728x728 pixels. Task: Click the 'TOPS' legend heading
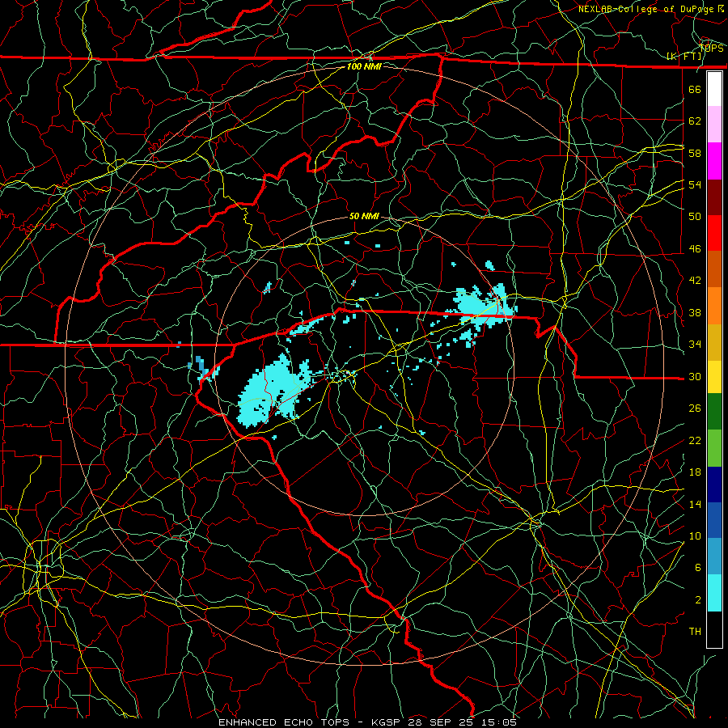[x=711, y=48]
